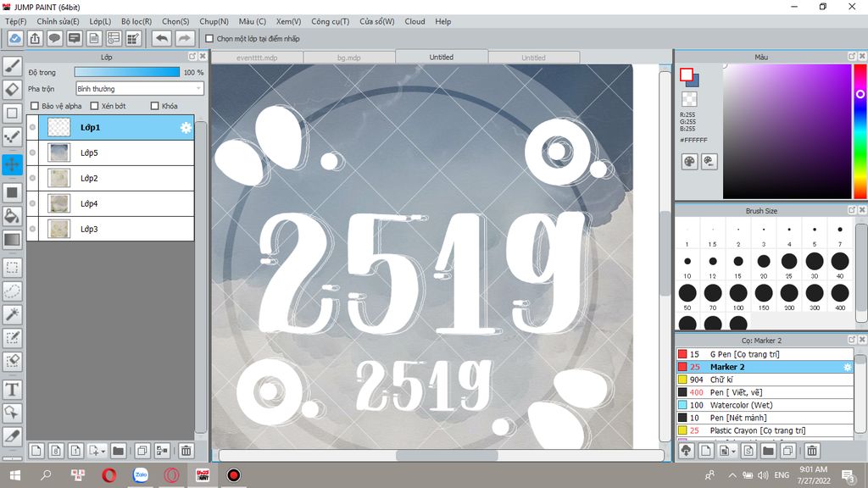Click the cloud download brush icon
The height and width of the screenshot is (488, 868).
click(x=687, y=451)
